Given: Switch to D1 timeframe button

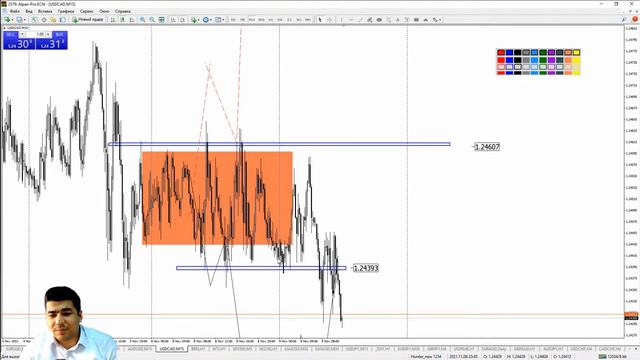Looking at the screenshot, I should [289, 20].
